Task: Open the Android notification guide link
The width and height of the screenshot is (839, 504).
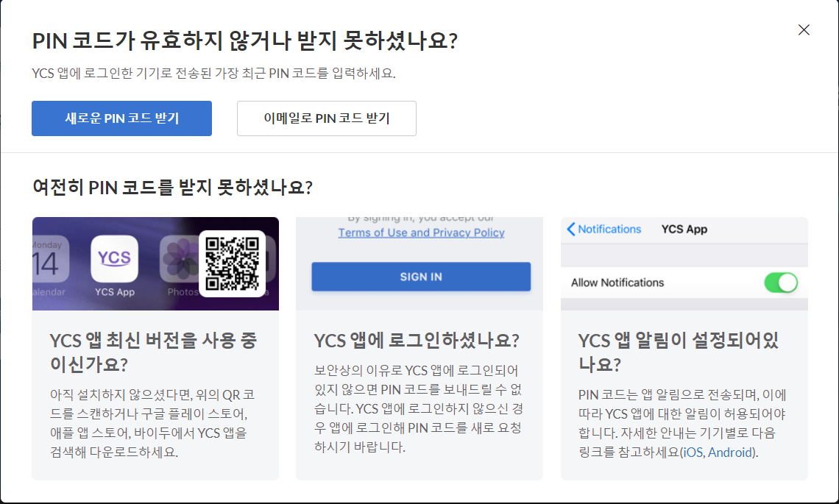Action: click(x=730, y=452)
